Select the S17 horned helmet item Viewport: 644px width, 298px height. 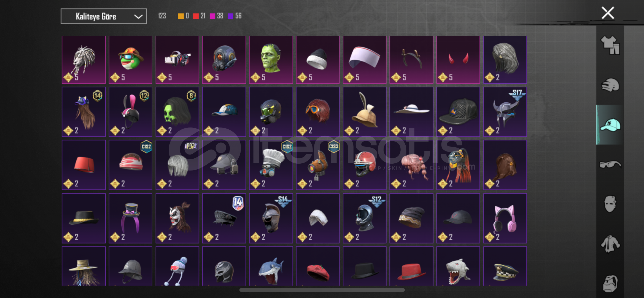coord(505,112)
